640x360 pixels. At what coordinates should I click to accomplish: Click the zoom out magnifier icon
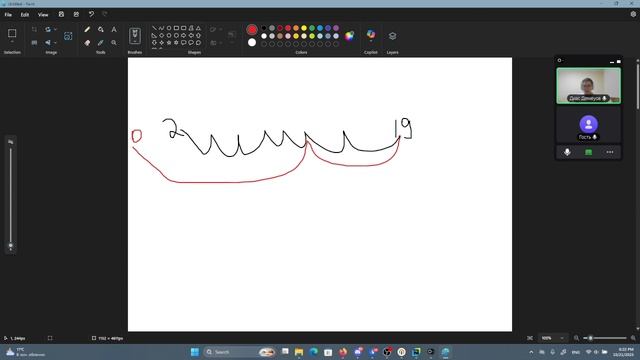(x=576, y=338)
